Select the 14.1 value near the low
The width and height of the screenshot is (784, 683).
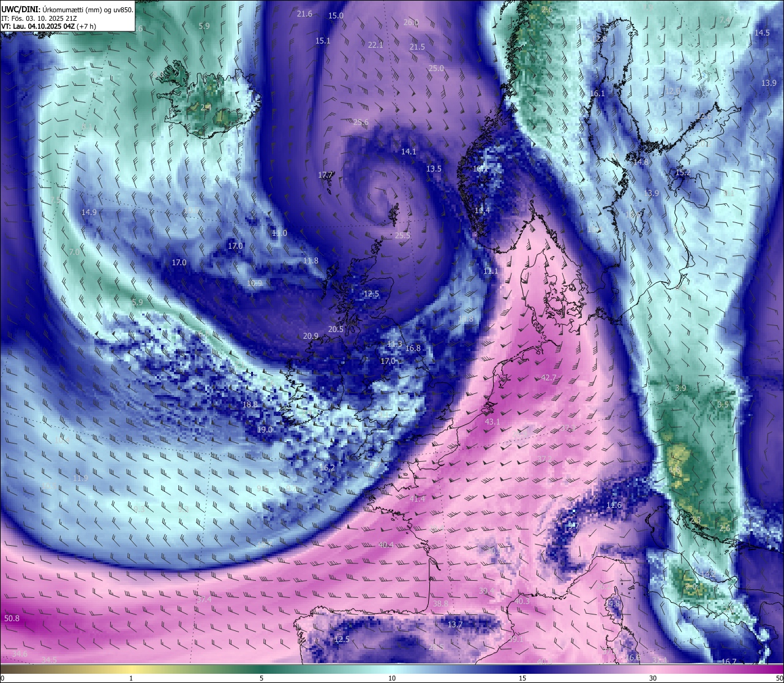pos(409,152)
